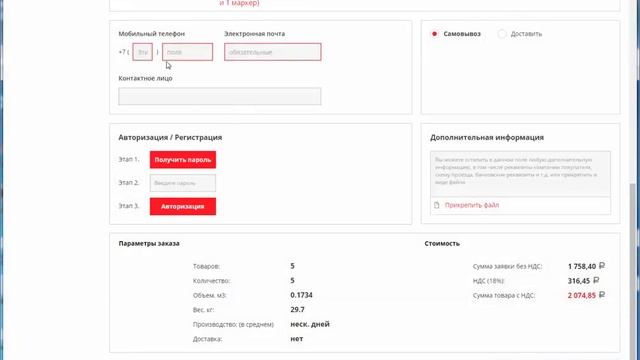Click the phone number input field

187,52
